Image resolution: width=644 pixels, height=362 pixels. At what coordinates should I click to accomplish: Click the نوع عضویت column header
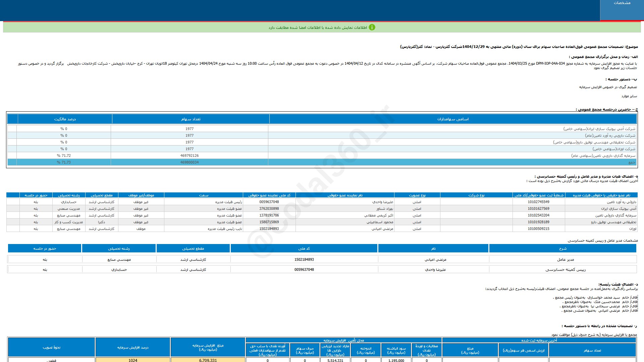point(417,195)
